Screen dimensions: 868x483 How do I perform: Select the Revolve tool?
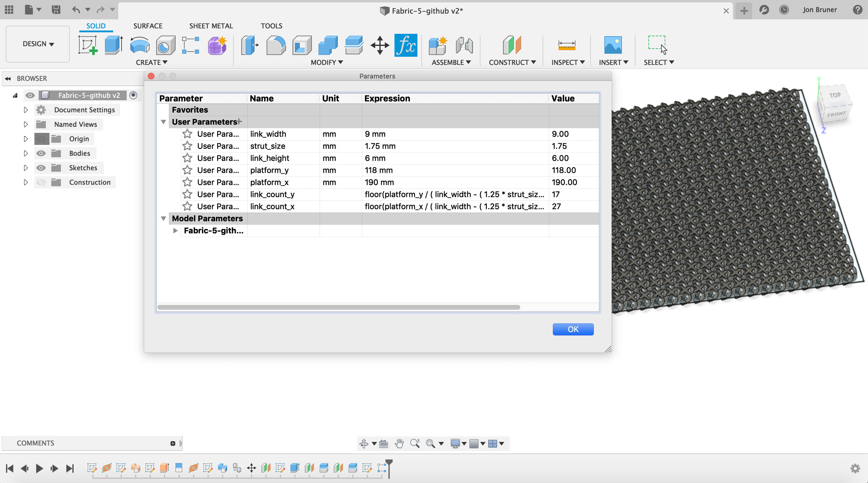140,45
